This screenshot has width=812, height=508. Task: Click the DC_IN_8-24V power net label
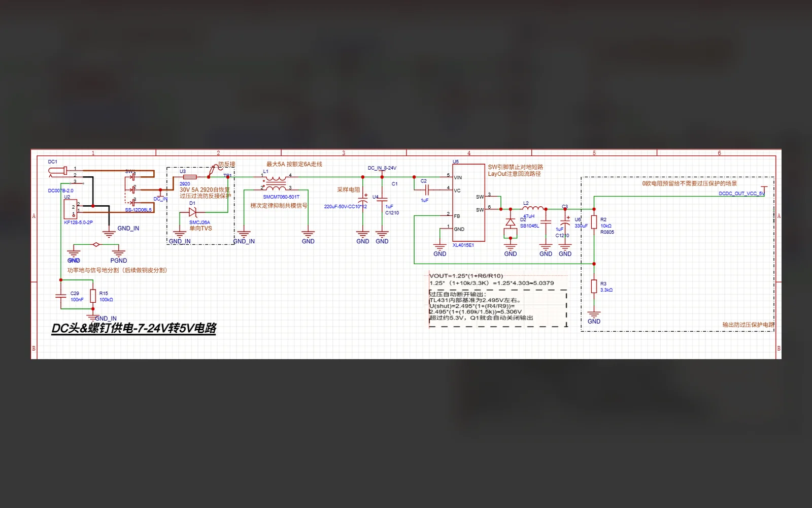382,168
